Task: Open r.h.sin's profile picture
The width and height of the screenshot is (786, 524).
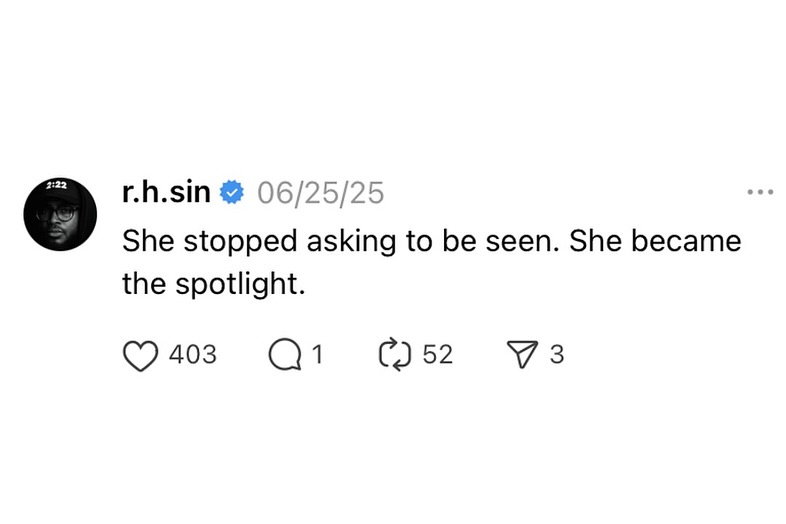Action: point(60,216)
